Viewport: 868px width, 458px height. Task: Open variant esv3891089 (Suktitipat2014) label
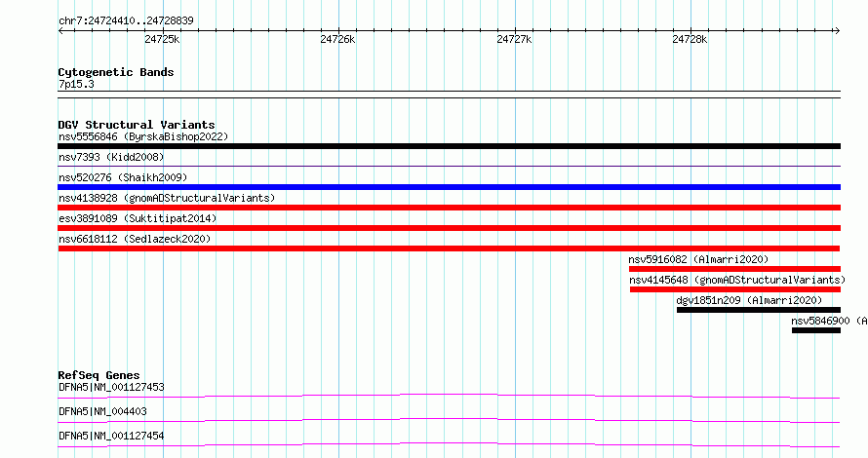tap(138, 218)
